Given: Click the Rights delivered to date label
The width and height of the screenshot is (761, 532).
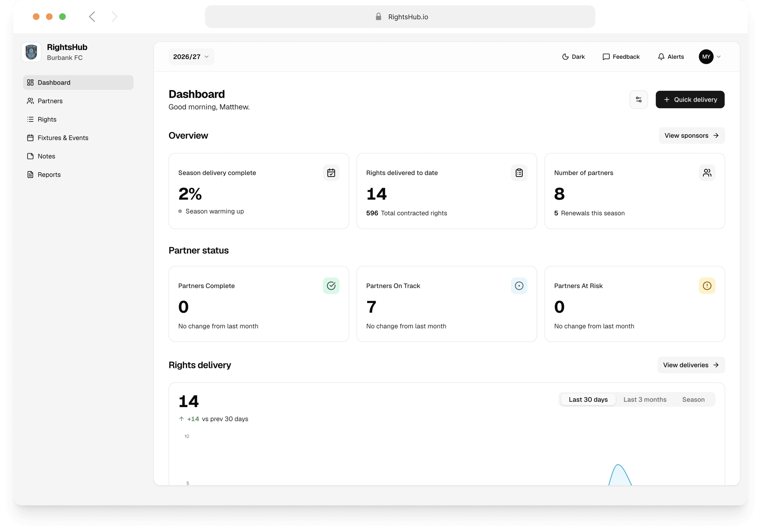Looking at the screenshot, I should click(x=402, y=173).
